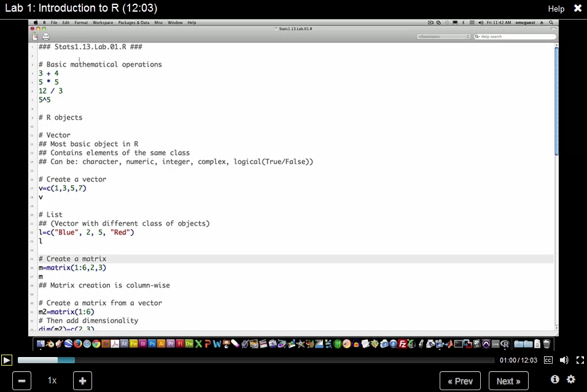Click the Help search field
Viewport: 587px width, 392px height.
[517, 37]
